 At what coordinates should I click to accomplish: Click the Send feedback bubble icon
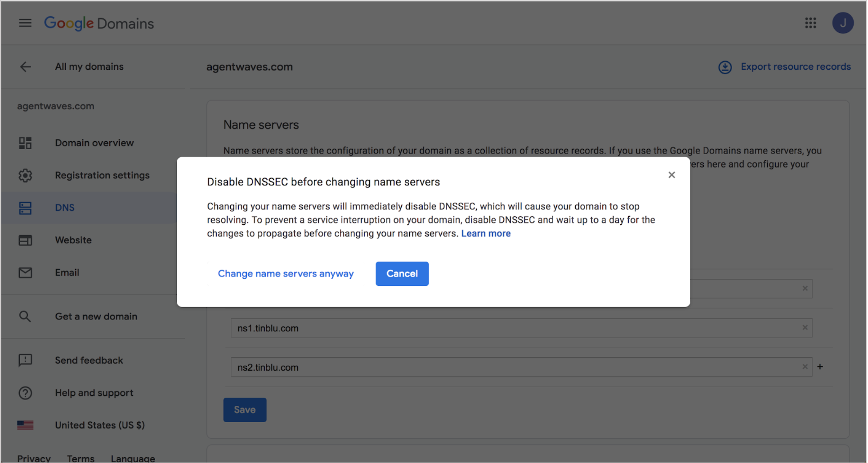point(25,360)
